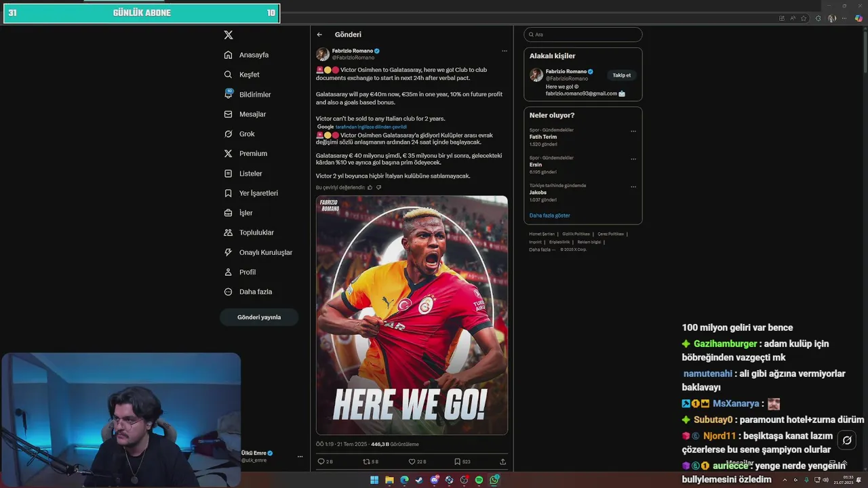Open Yer İşaretleri bookmarks
This screenshot has height=488, width=868.
252,193
